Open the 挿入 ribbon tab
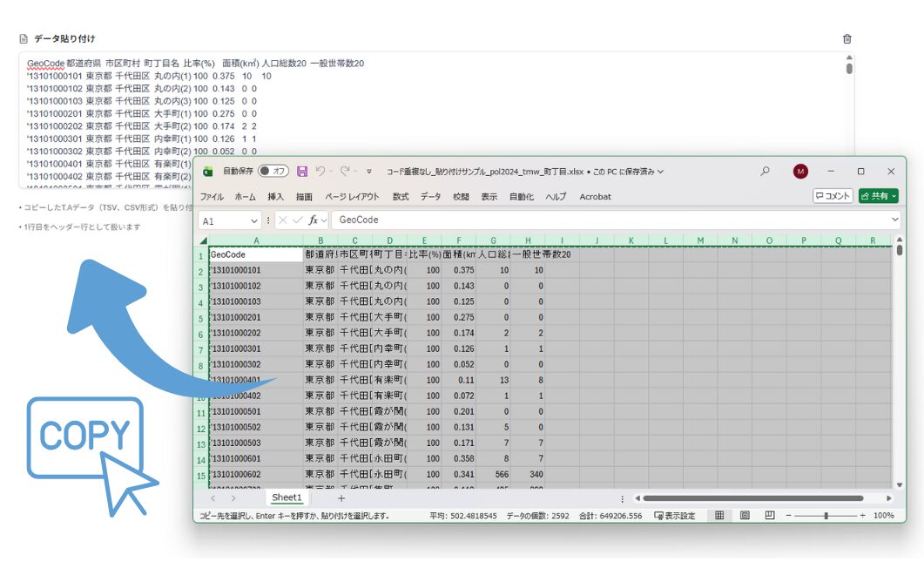 coord(275,197)
